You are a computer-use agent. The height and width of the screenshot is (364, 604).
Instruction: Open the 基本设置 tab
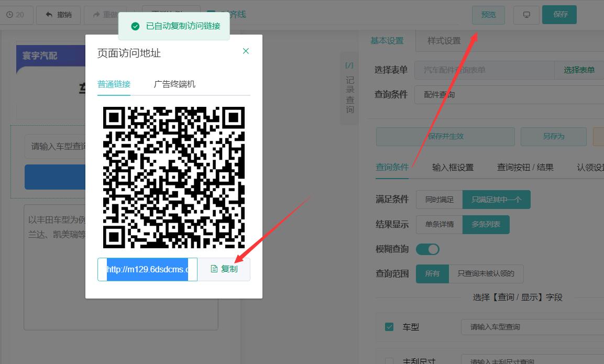pyautogui.click(x=387, y=40)
